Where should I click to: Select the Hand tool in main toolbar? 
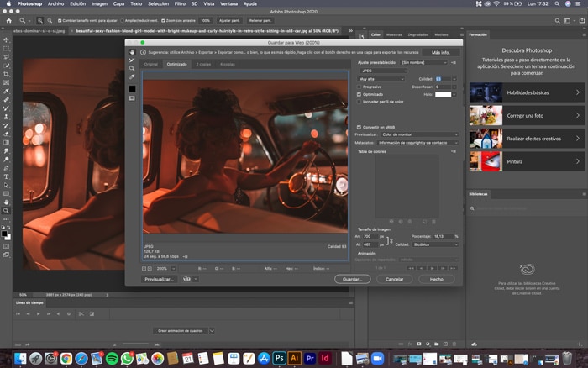6,202
